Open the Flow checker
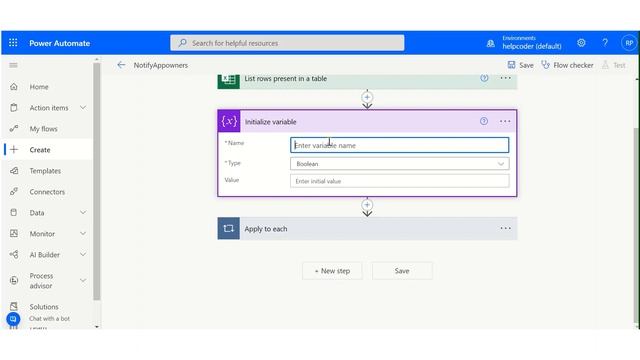Viewport: 640px width, 360px height. pos(567,65)
